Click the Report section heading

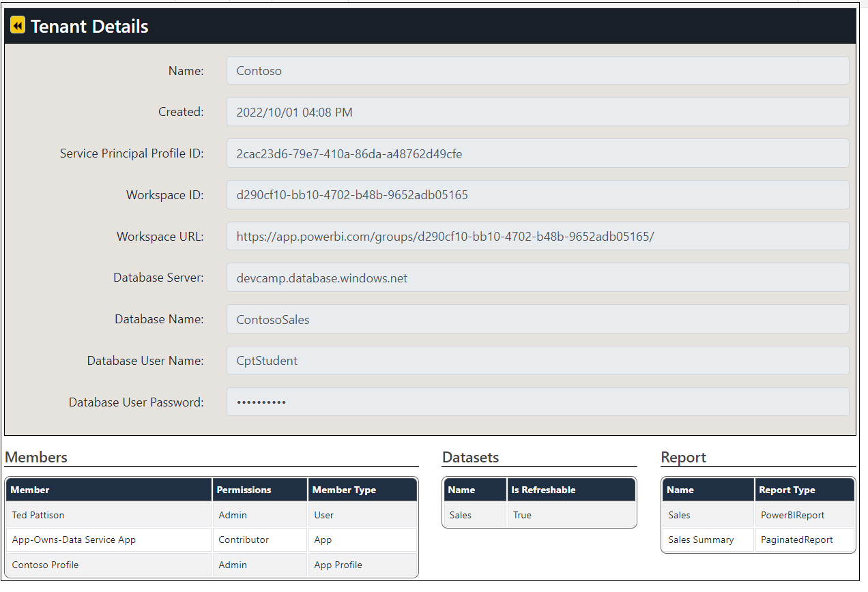684,457
